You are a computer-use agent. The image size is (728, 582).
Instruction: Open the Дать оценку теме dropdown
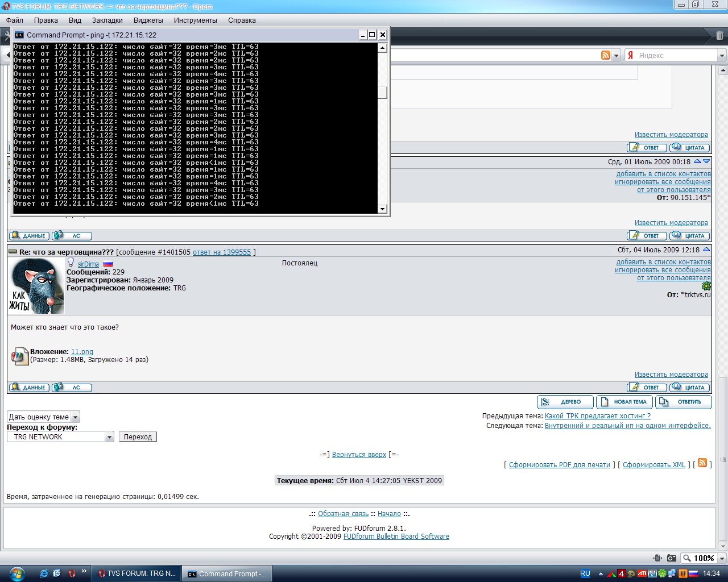coord(75,417)
